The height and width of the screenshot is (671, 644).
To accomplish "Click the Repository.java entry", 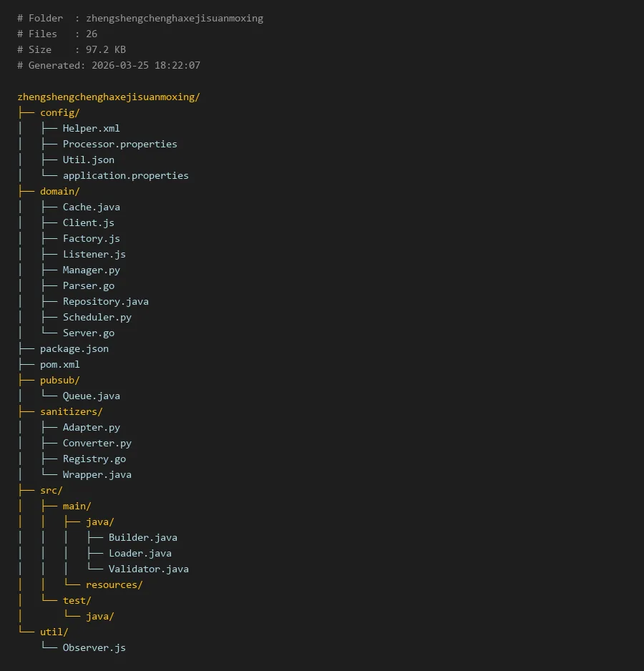I will [x=105, y=301].
